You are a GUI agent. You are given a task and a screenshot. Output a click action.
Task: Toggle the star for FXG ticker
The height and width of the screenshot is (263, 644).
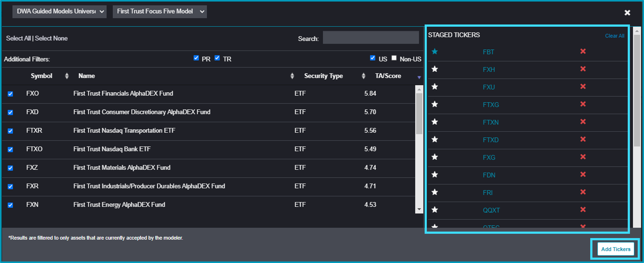click(x=435, y=157)
